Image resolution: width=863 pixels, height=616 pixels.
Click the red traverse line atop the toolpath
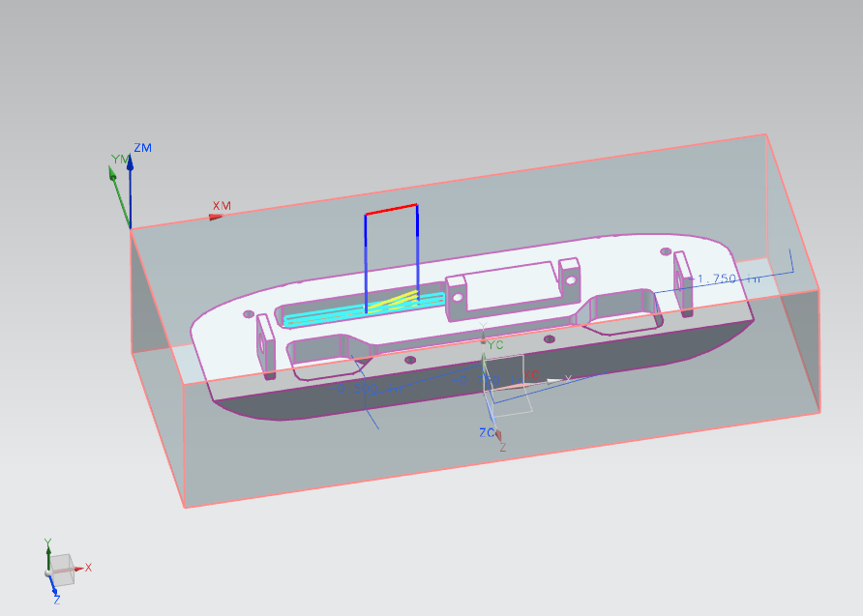coord(391,210)
